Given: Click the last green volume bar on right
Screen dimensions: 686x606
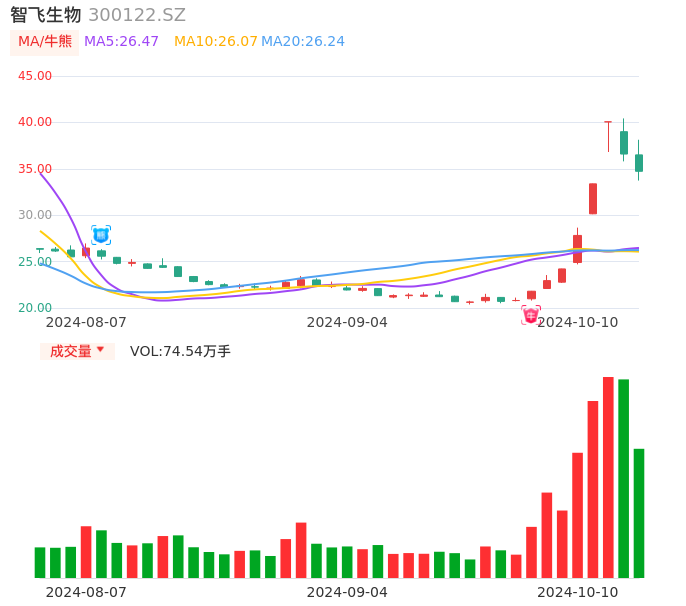Looking at the screenshot, I should point(639,513).
